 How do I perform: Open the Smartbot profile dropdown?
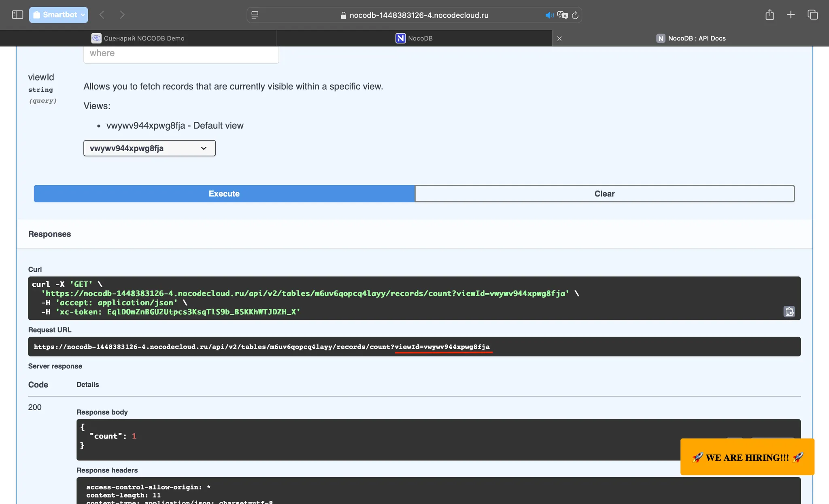tap(59, 15)
